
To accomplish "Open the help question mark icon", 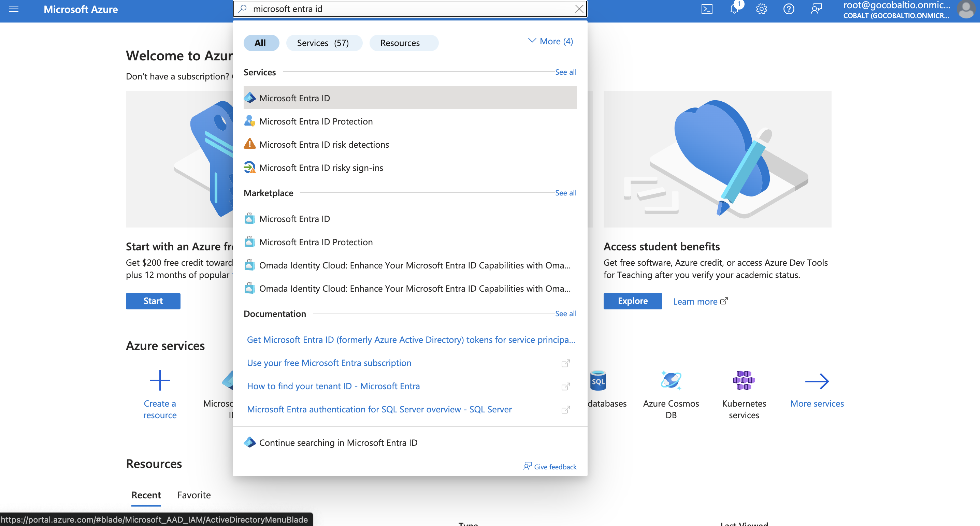I will point(789,9).
